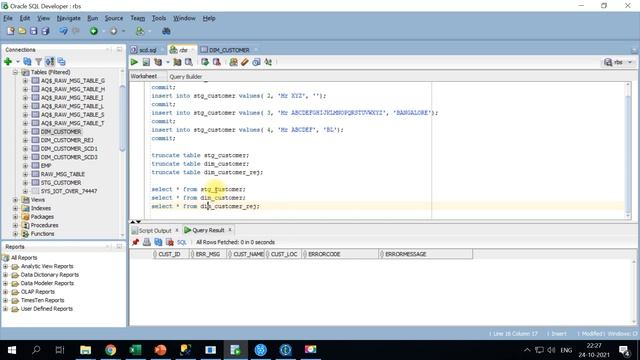Click the Explain Plan icon
The width and height of the screenshot is (640, 360).
point(158,62)
